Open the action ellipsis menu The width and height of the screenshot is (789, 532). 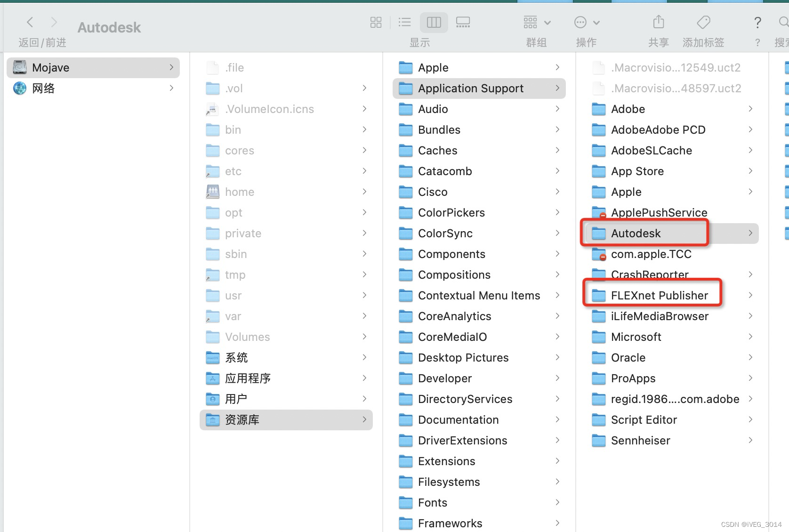point(587,22)
